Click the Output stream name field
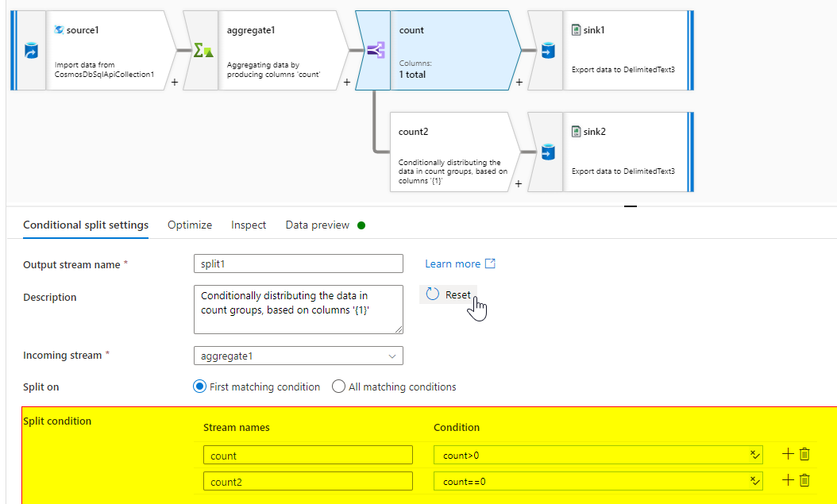The width and height of the screenshot is (837, 504). pyautogui.click(x=299, y=264)
